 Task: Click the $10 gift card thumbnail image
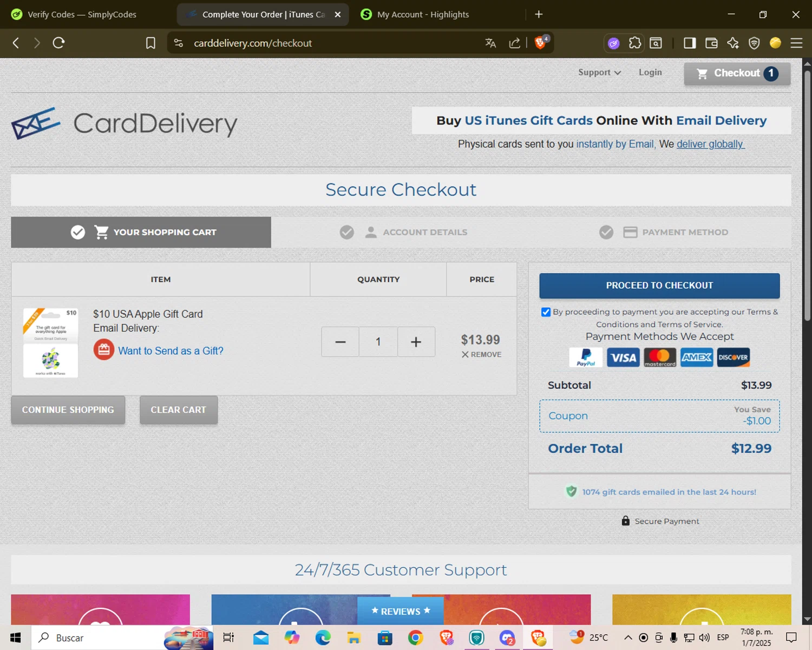(x=50, y=342)
